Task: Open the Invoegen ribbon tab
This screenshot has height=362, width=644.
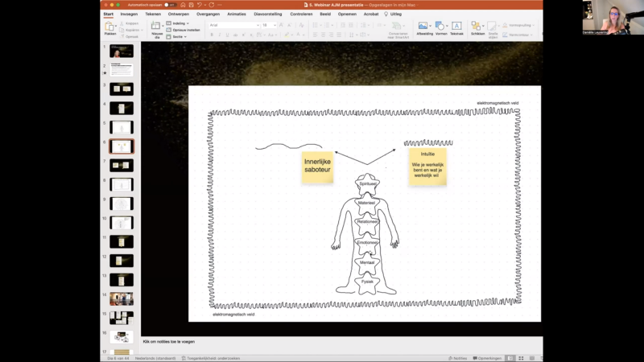Action: (x=129, y=14)
